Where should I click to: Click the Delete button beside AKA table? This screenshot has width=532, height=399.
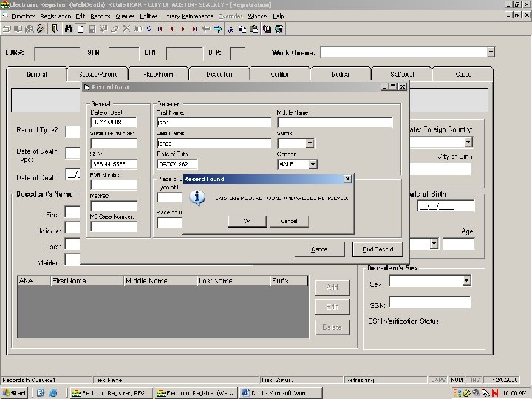pyautogui.click(x=332, y=327)
